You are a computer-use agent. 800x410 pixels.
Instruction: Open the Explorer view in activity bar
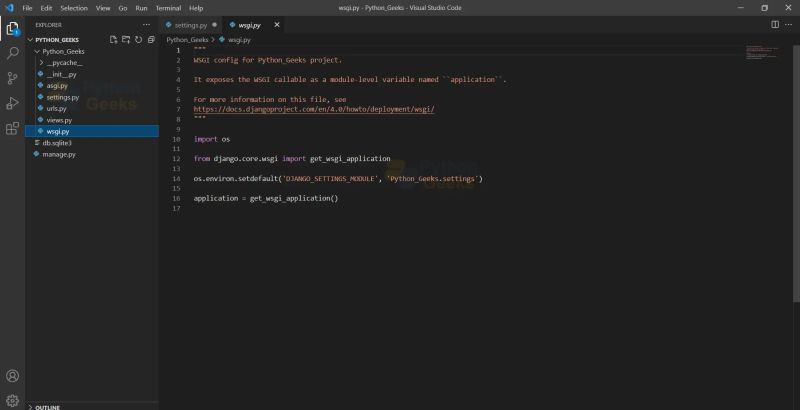12,29
